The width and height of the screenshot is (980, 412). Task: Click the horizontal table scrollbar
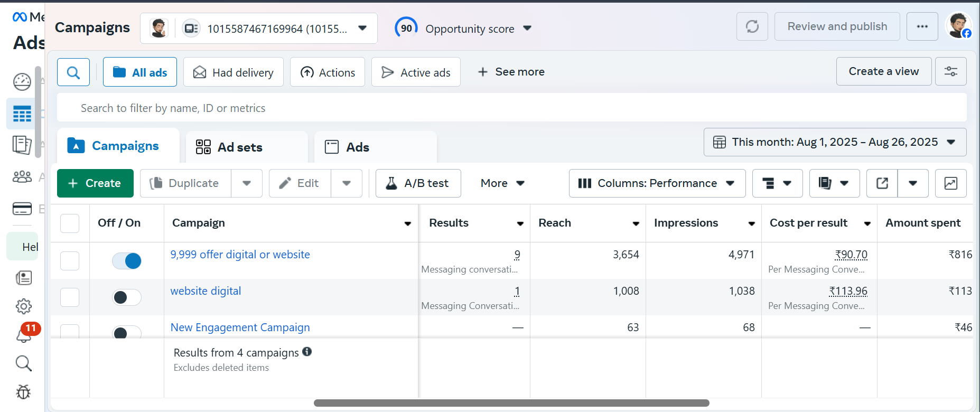(x=511, y=403)
